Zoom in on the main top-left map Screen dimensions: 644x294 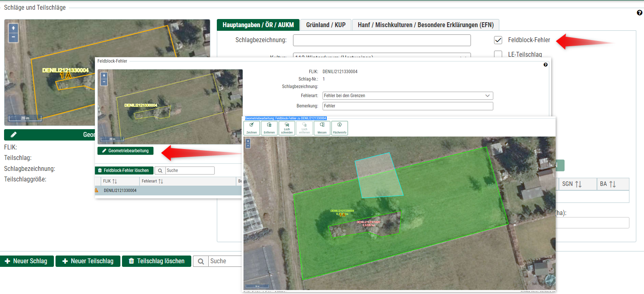13,28
